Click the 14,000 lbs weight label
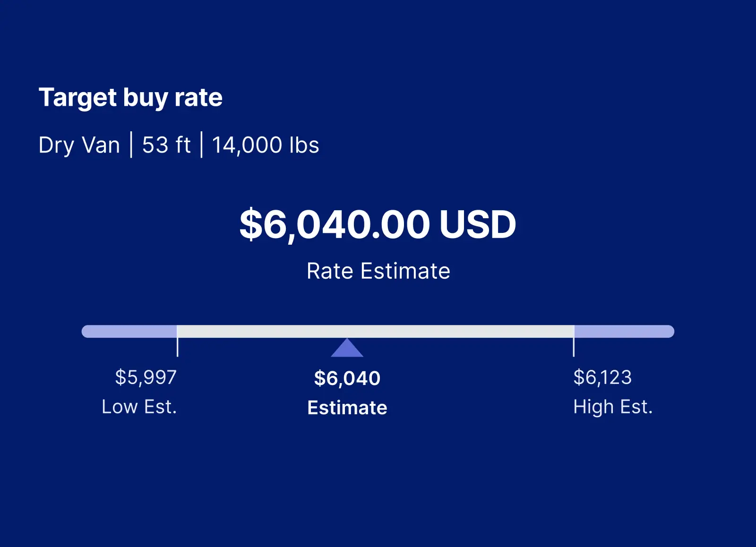 pyautogui.click(x=266, y=145)
